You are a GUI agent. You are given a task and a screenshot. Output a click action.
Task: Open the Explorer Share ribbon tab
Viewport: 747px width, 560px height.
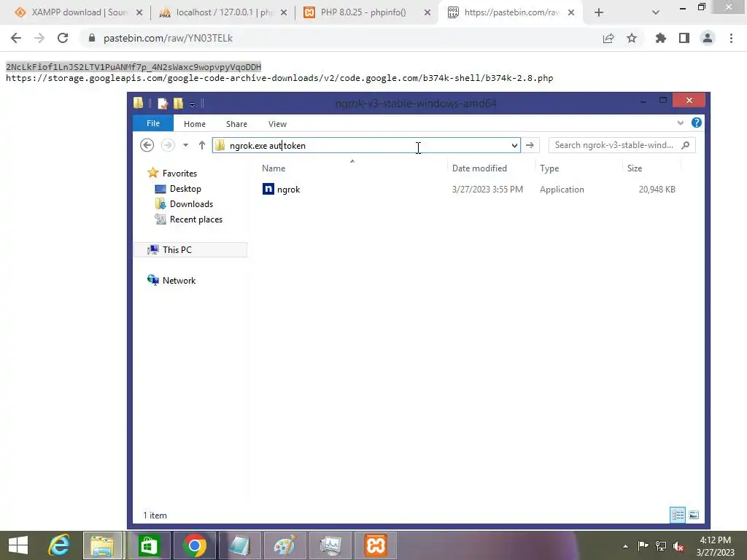(236, 124)
